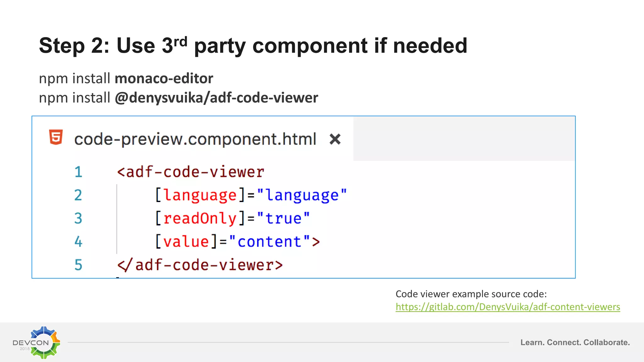
Task: Click the [language] attribute name
Action: click(x=200, y=195)
